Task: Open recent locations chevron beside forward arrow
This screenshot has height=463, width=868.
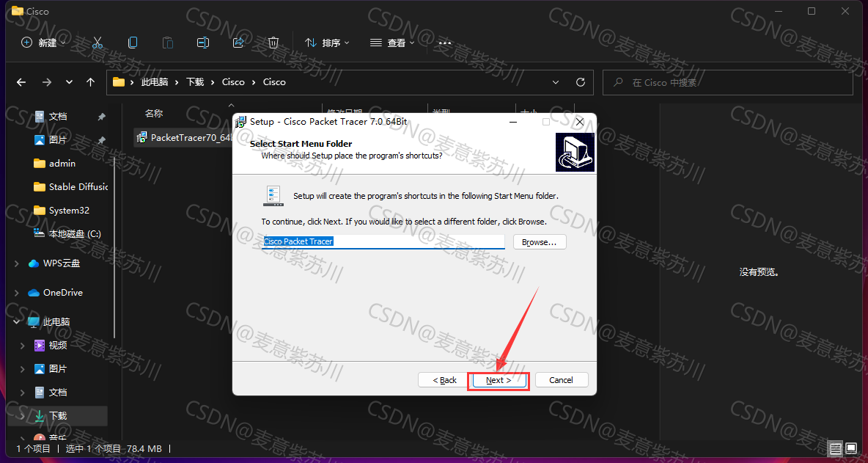Action: [x=69, y=82]
